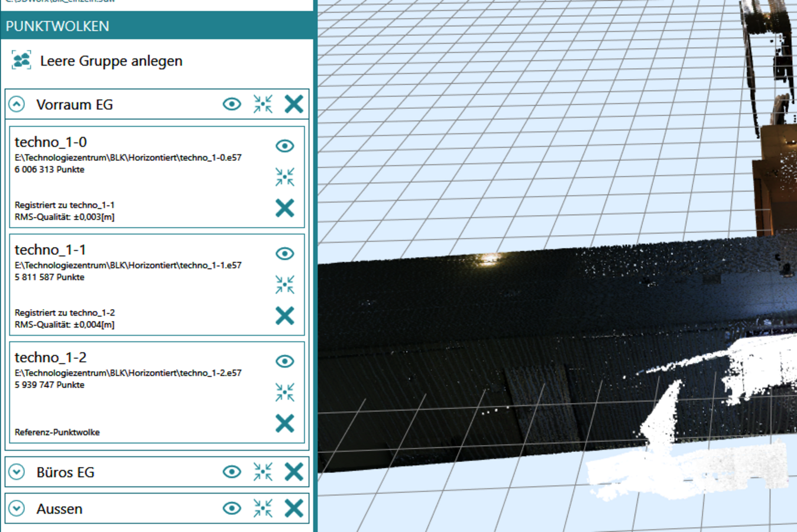Hide the Aussen group

[232, 508]
